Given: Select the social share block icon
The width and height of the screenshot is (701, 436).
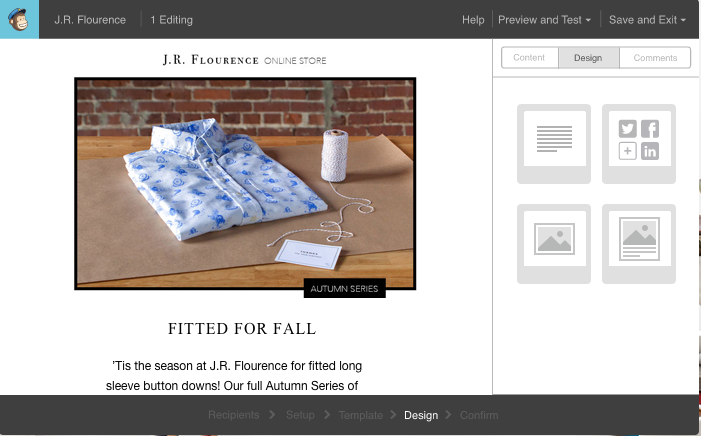Looking at the screenshot, I should tap(639, 144).
